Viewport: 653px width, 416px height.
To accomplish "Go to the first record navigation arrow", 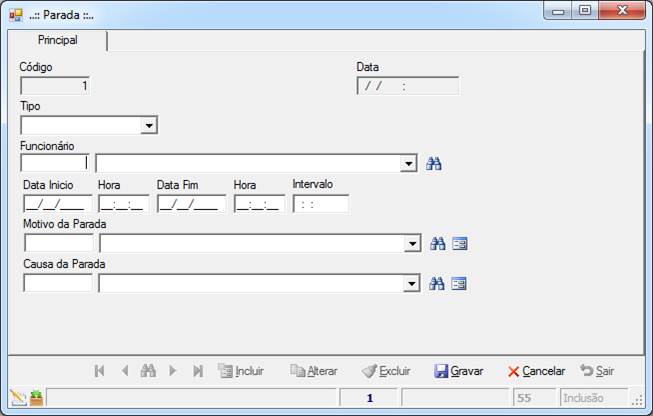I will [x=99, y=371].
